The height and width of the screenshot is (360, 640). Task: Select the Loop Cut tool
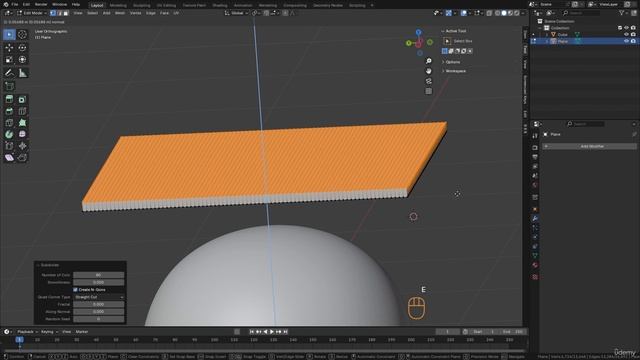tap(22, 111)
